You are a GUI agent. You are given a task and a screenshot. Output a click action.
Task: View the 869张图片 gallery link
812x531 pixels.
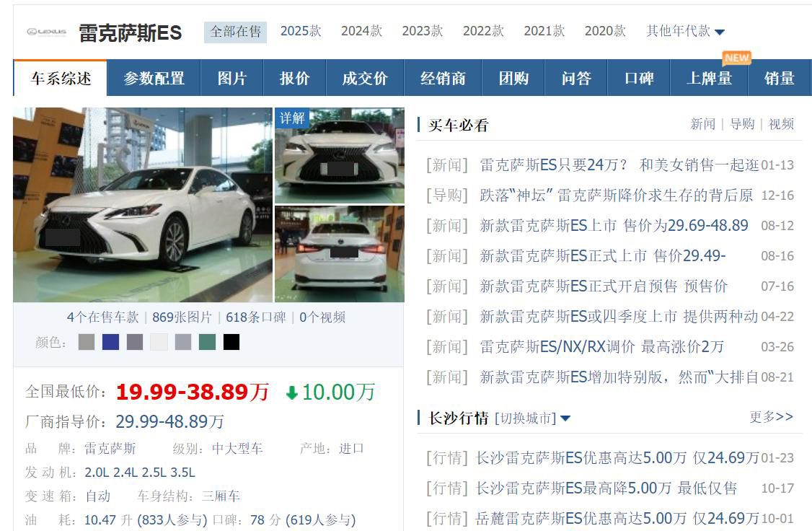[x=182, y=317]
